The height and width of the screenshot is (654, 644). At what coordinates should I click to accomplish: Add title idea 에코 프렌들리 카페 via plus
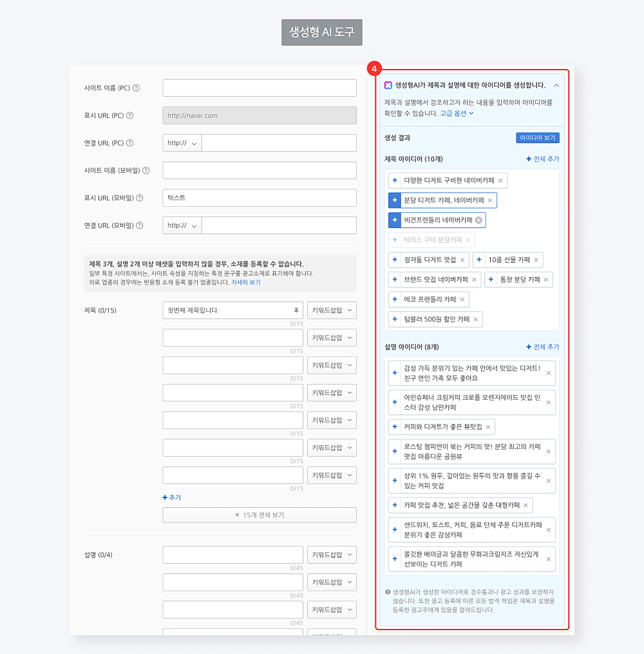point(395,300)
